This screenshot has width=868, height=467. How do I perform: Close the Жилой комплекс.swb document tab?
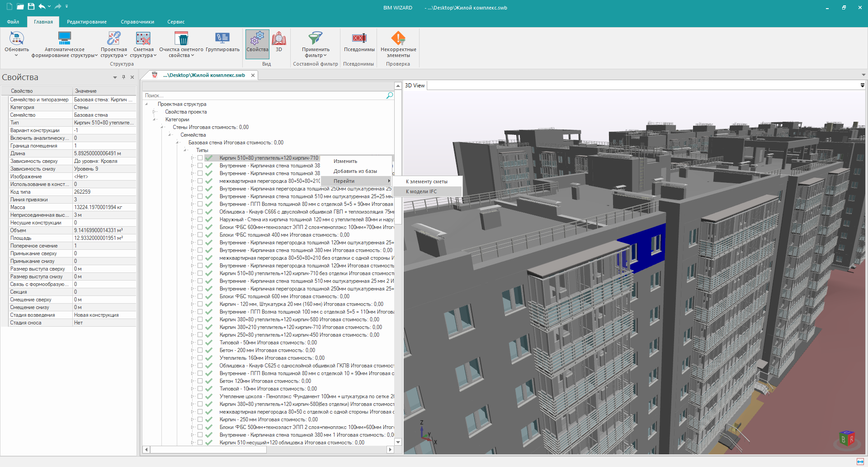[x=253, y=75]
